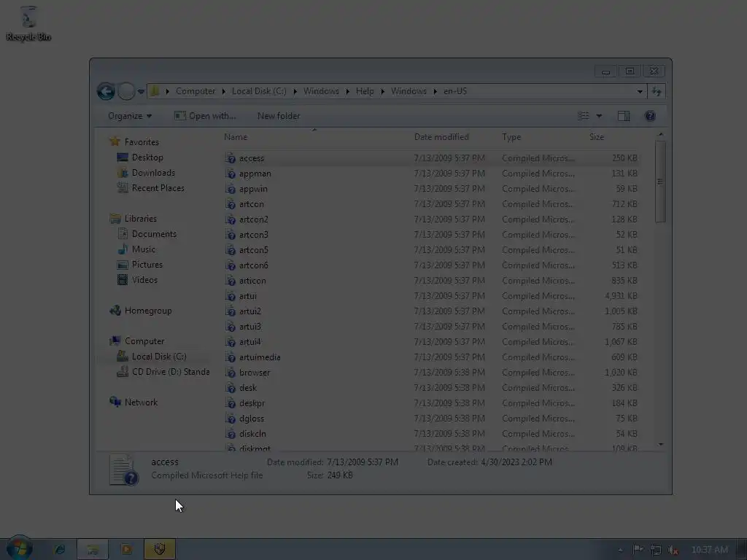Image resolution: width=747 pixels, height=560 pixels.
Task: Select the artui help file icon
Action: (231, 296)
